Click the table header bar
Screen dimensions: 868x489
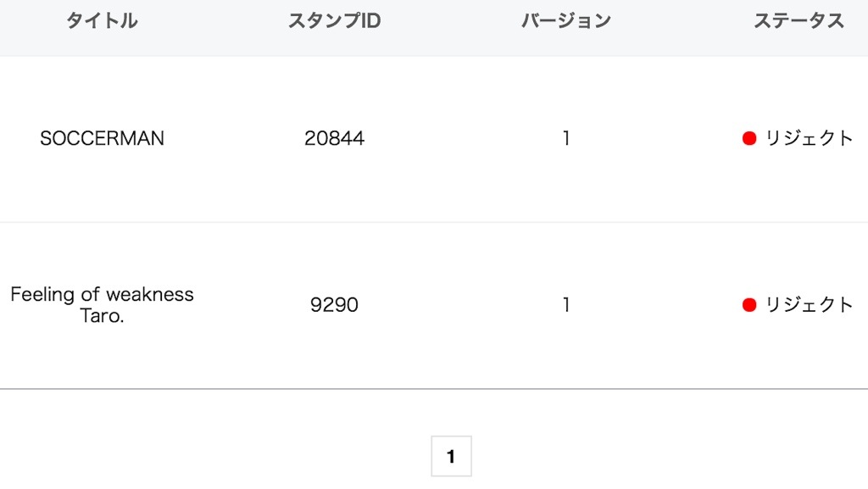[x=434, y=28]
